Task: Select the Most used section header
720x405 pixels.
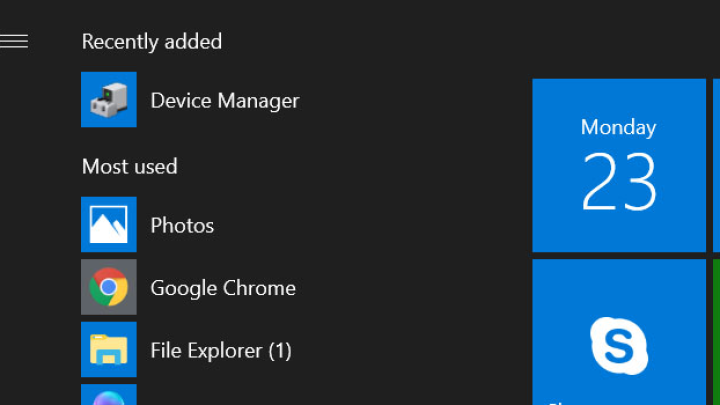Action: (129, 166)
